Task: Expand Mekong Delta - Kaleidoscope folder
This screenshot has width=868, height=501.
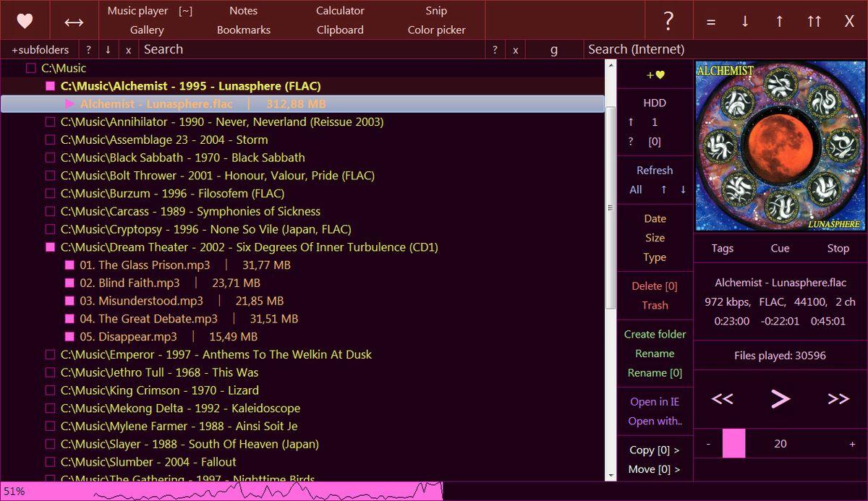Action: coord(180,408)
